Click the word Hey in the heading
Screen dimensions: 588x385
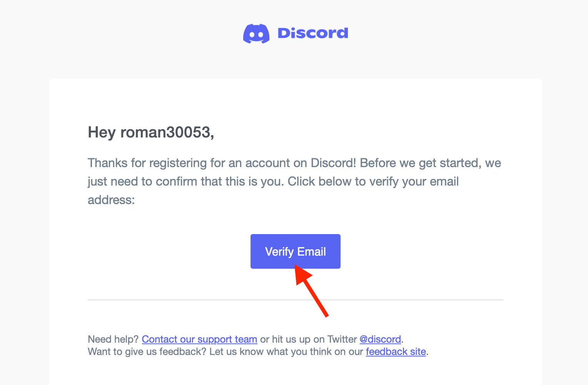pos(102,132)
